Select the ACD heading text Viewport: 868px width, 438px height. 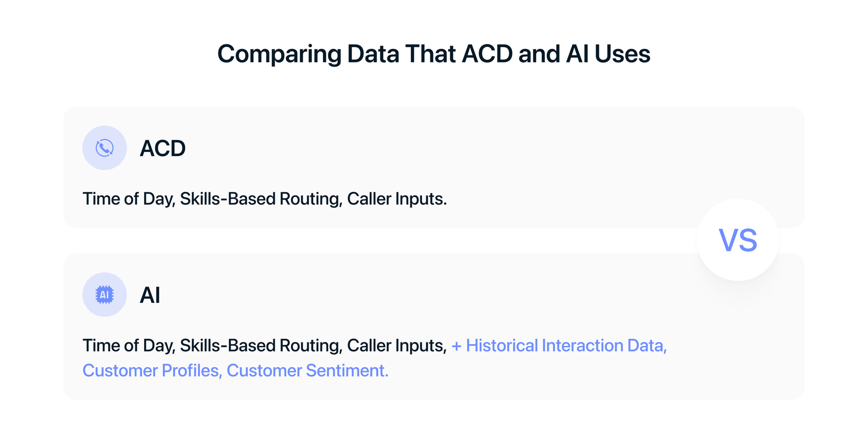162,148
